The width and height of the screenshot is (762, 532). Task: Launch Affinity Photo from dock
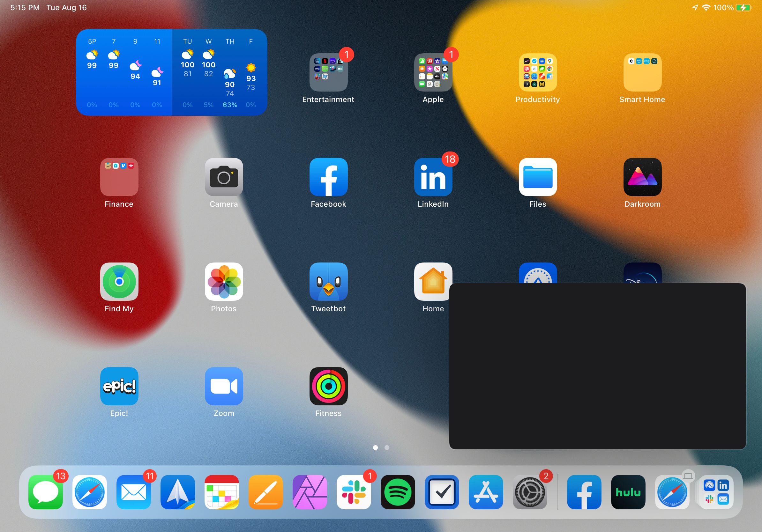click(x=310, y=492)
